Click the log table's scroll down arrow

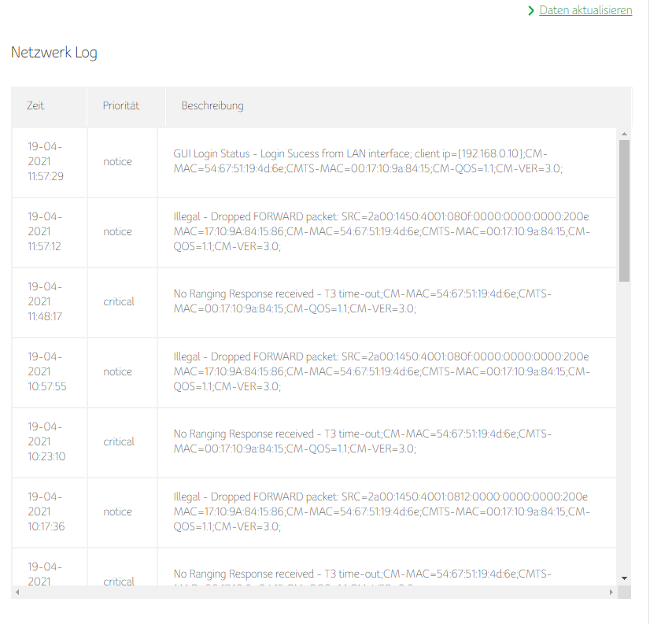tap(625, 578)
